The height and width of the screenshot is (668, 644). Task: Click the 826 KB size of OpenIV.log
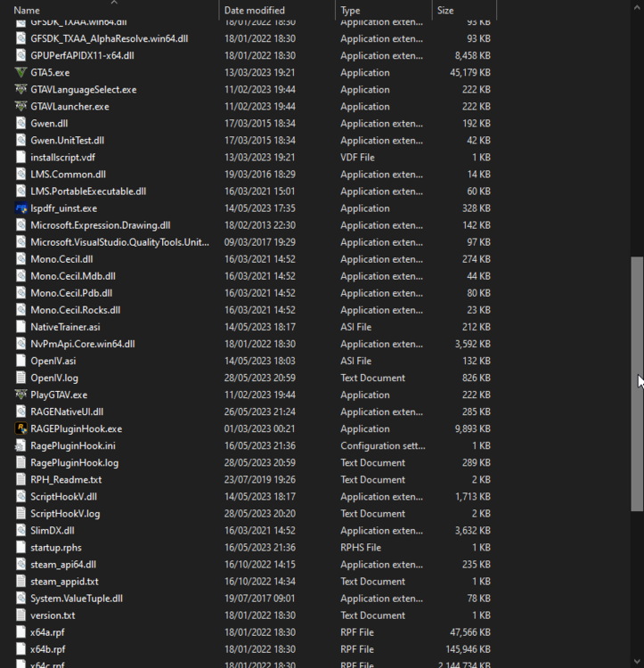pos(477,378)
